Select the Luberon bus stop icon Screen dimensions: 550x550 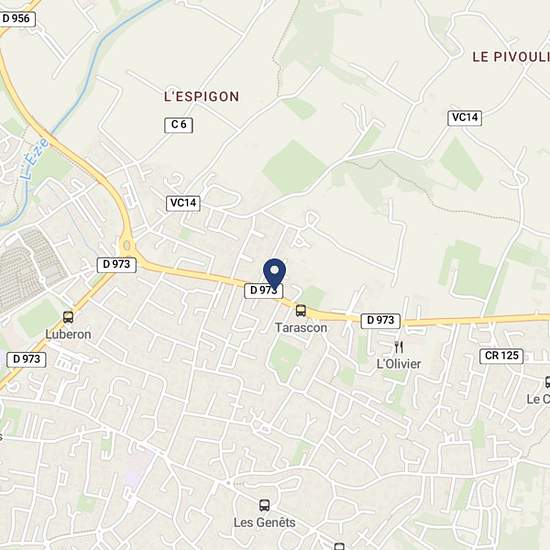click(68, 317)
